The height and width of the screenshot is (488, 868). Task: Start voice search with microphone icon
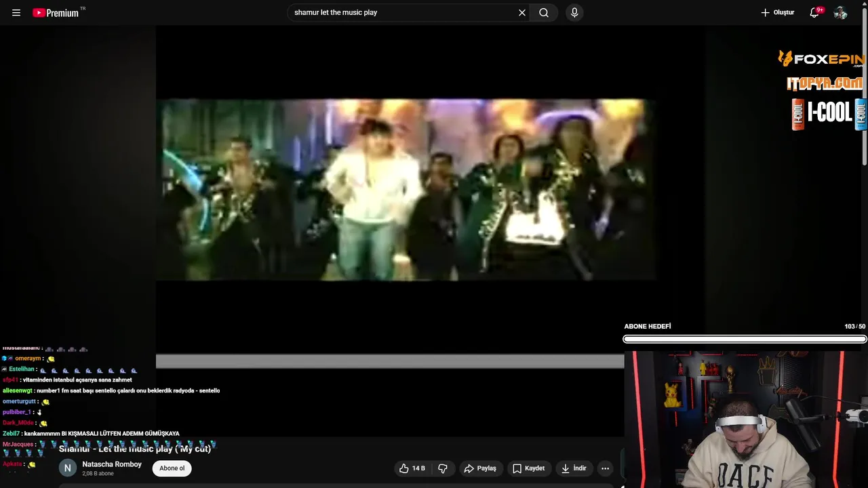(x=574, y=13)
